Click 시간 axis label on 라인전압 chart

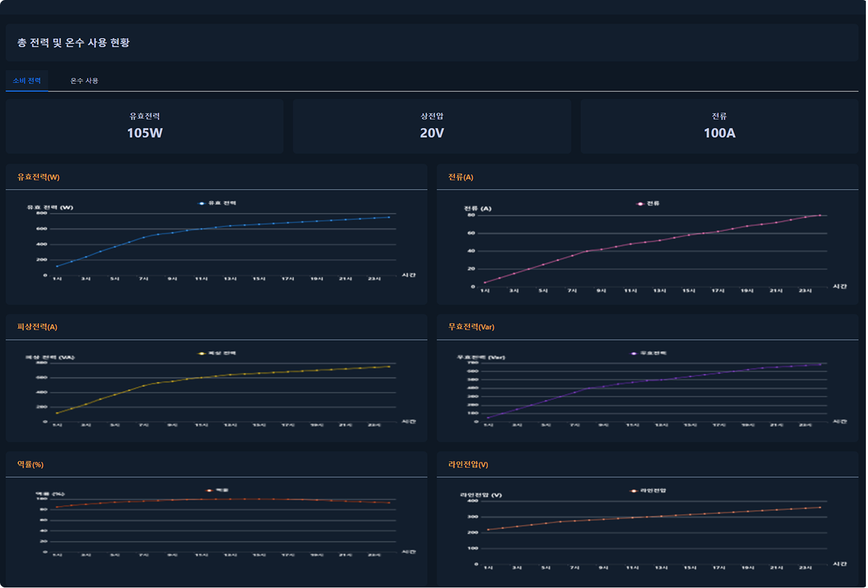click(840, 564)
